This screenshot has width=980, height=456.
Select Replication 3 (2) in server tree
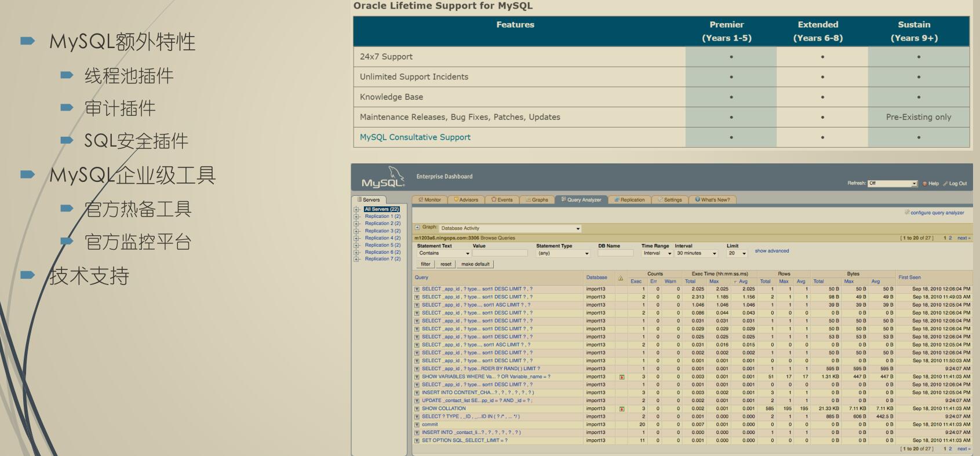click(382, 231)
